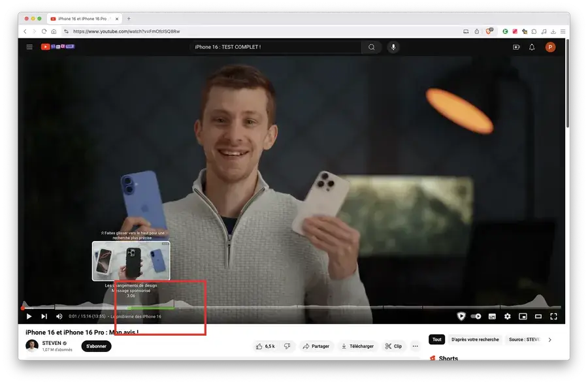Select the D'après votre recherche chip

pyautogui.click(x=475, y=340)
